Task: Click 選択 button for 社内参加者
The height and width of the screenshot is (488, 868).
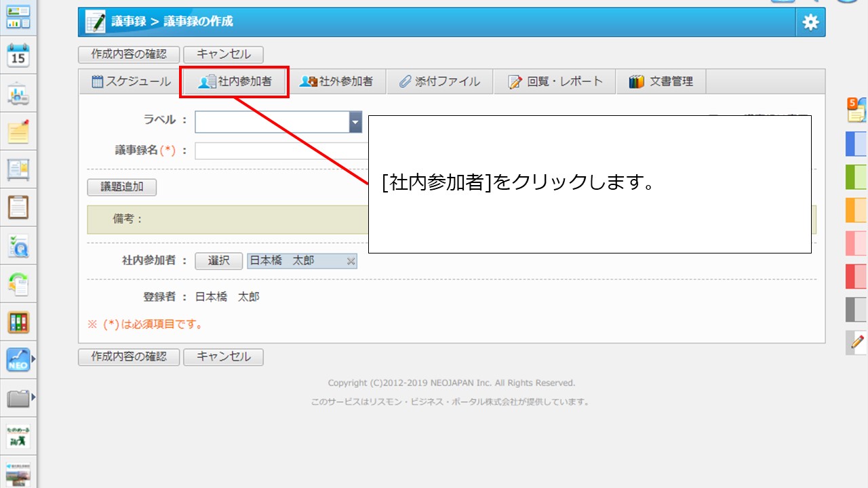Action: click(x=218, y=261)
